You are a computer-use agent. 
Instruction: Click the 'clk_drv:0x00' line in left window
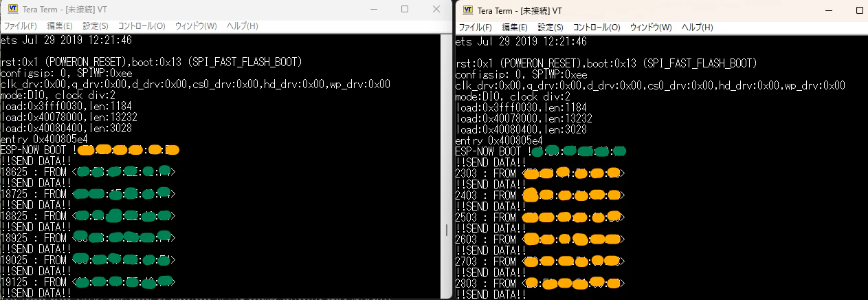point(196,85)
